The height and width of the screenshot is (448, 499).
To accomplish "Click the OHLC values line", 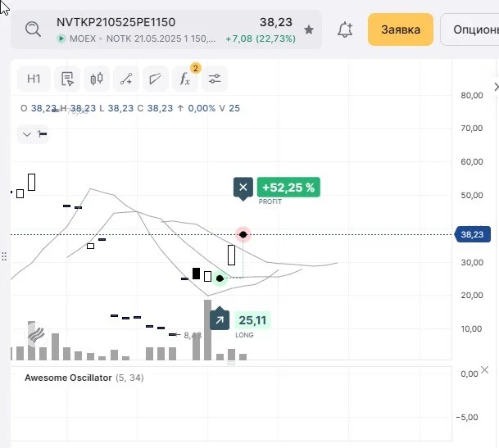I will click(x=130, y=108).
